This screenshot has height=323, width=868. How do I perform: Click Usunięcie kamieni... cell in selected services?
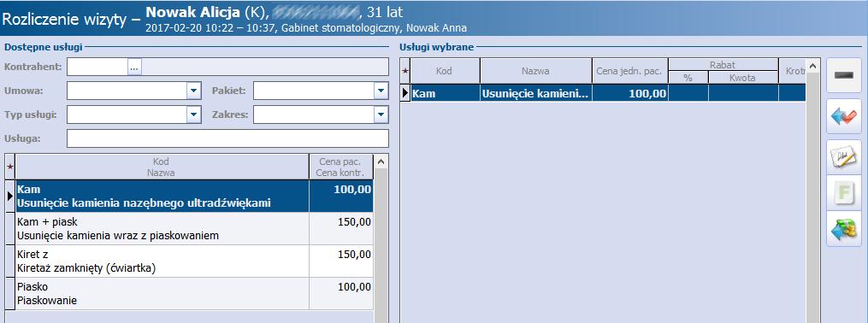536,93
